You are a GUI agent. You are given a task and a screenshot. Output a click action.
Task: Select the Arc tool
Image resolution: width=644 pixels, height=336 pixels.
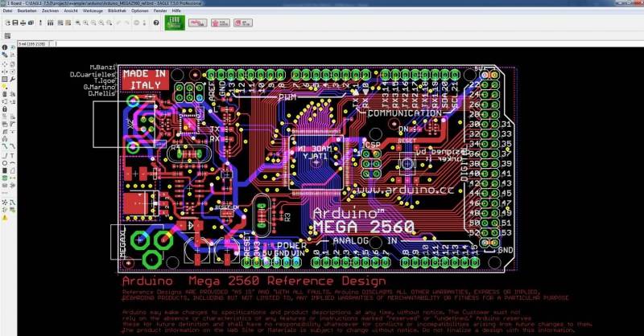[12, 163]
